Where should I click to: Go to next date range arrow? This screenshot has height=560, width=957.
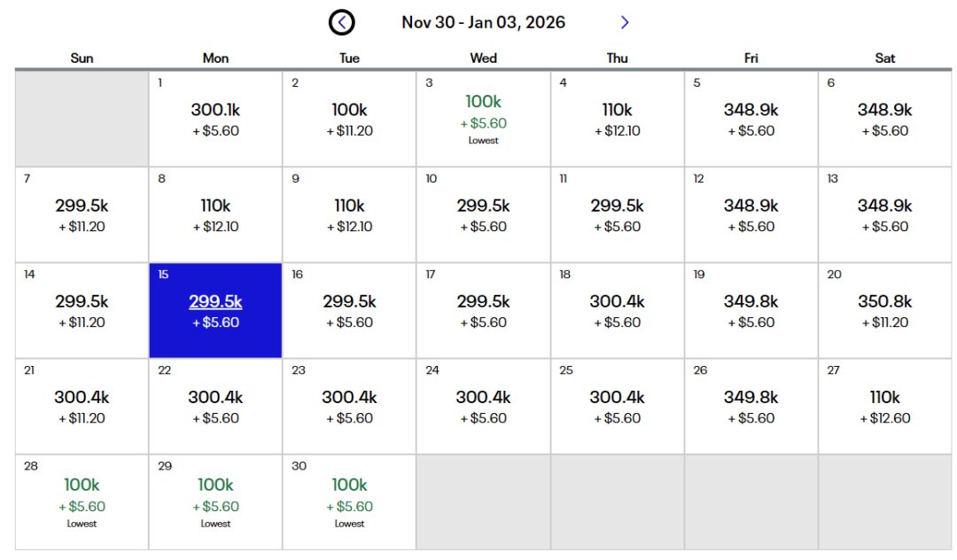pyautogui.click(x=625, y=22)
